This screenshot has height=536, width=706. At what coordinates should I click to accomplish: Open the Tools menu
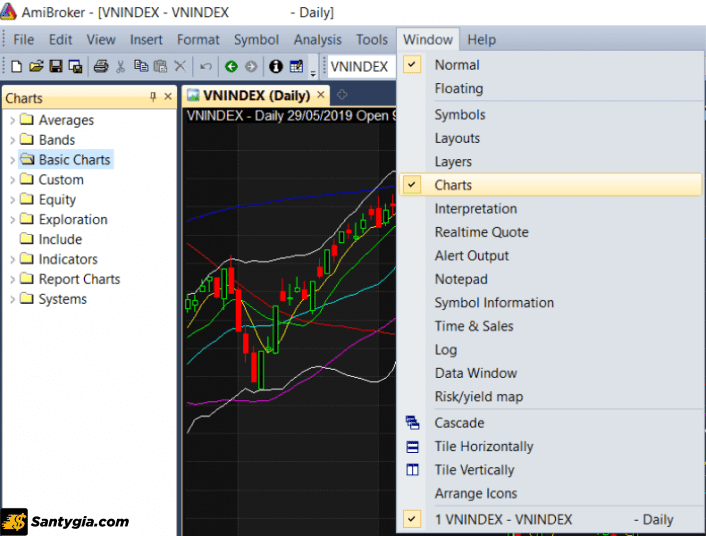point(371,40)
